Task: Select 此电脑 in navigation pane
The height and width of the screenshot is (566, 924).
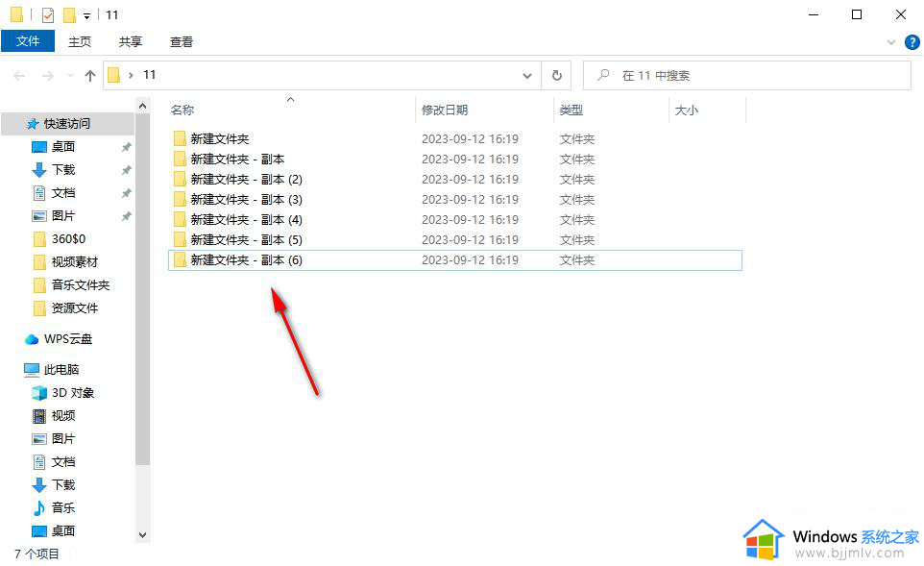Action: coord(61,370)
